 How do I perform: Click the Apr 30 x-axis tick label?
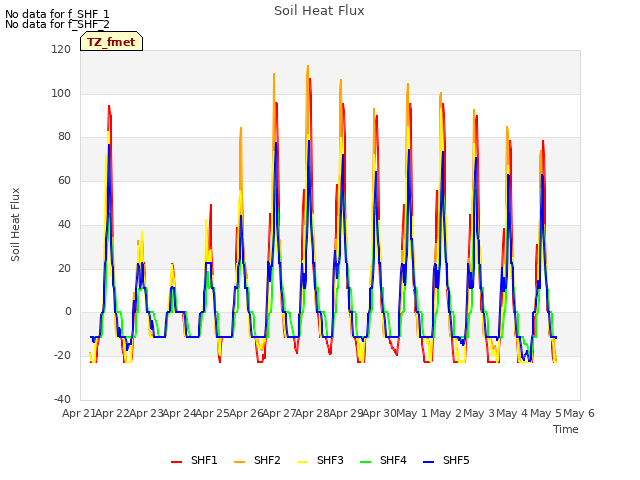(380, 413)
